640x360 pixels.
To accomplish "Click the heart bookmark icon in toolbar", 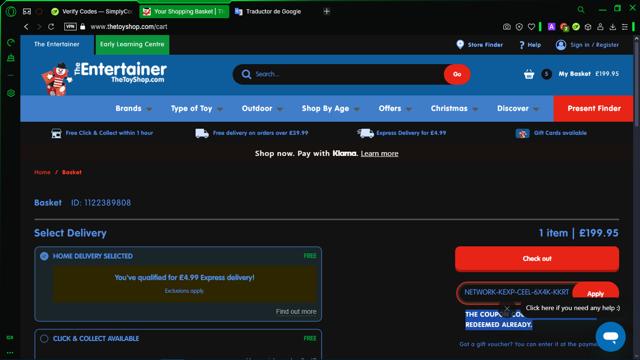I will click(531, 27).
